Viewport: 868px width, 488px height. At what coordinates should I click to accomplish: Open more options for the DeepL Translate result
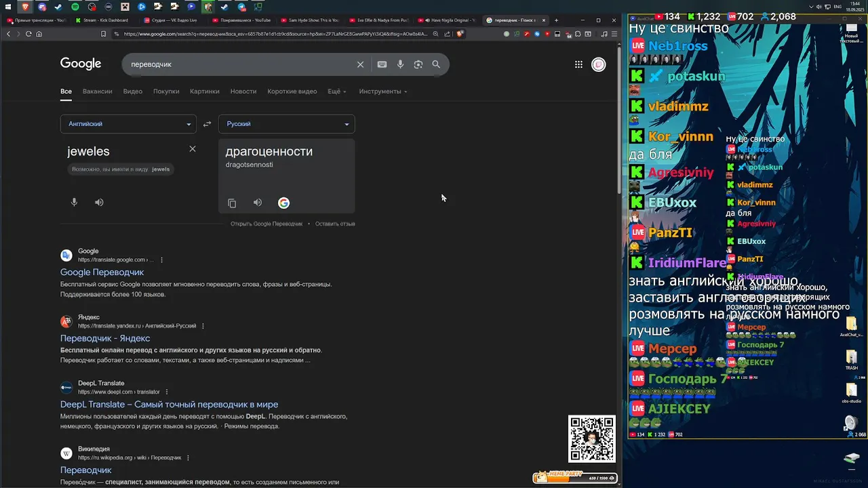[167, 392]
